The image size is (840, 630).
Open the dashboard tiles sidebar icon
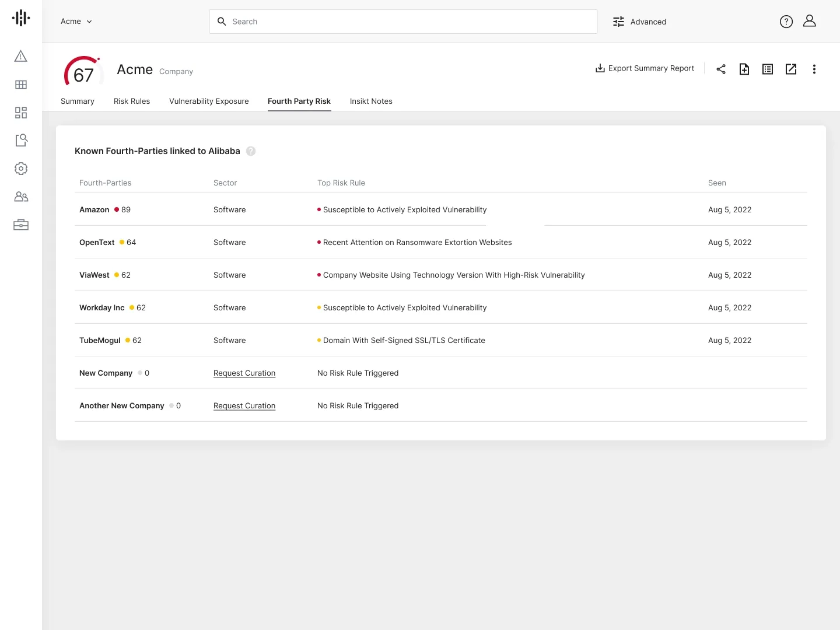(21, 113)
